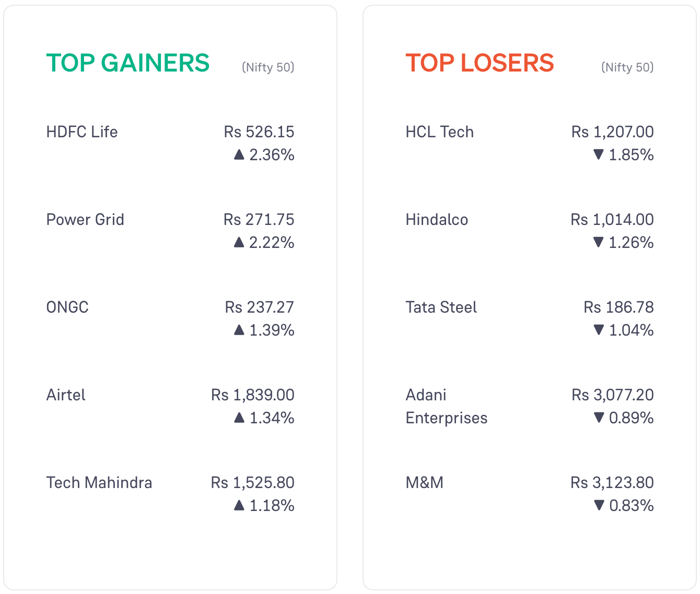Click the down arrow beside Hindalco 1.26%
The height and width of the screenshot is (594, 700).
point(599,242)
